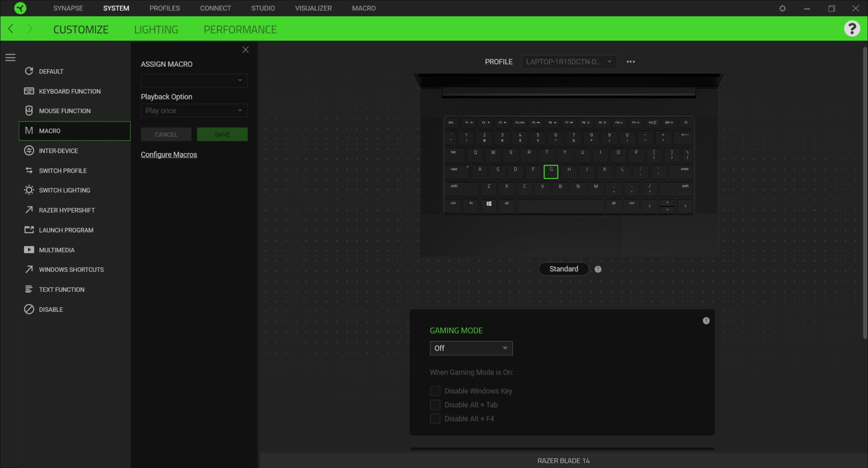
Task: Click the Razer logo icon
Action: pyautogui.click(x=20, y=8)
